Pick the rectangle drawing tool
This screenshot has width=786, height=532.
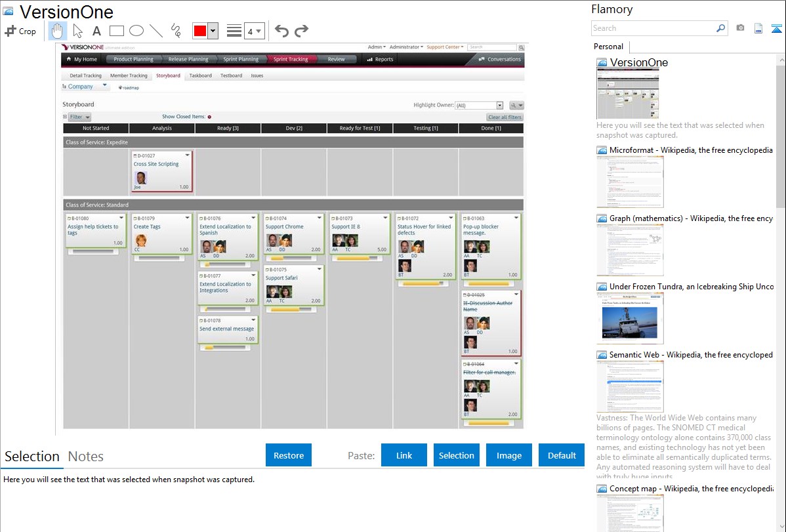(116, 31)
